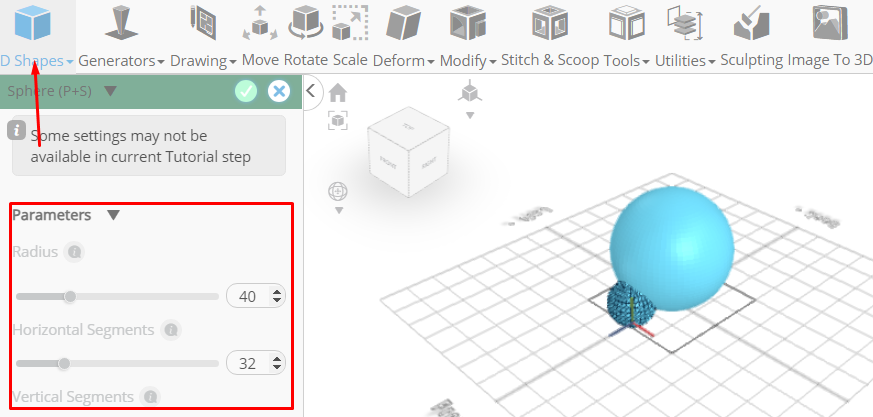Collapse the Parameters section triangle
The height and width of the screenshot is (417, 873).
tap(114, 215)
